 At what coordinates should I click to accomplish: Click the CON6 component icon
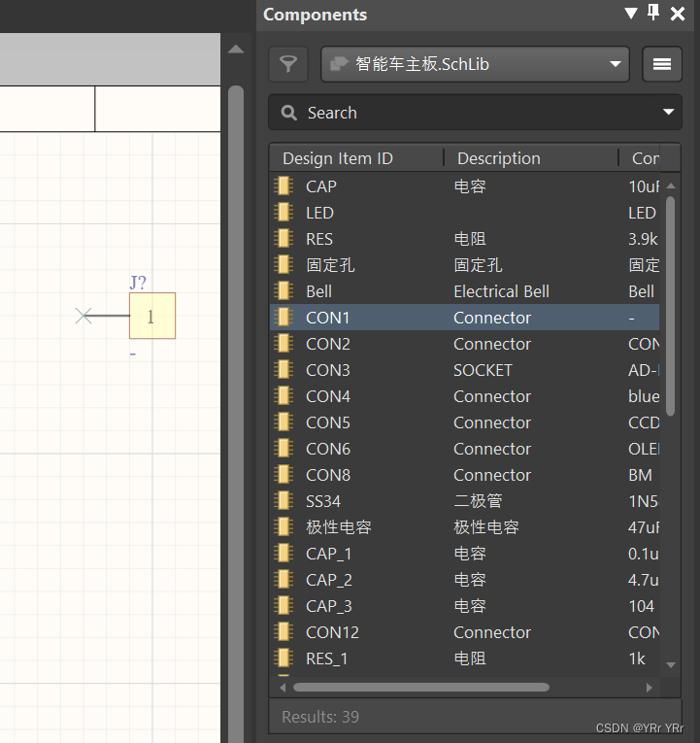click(x=283, y=449)
